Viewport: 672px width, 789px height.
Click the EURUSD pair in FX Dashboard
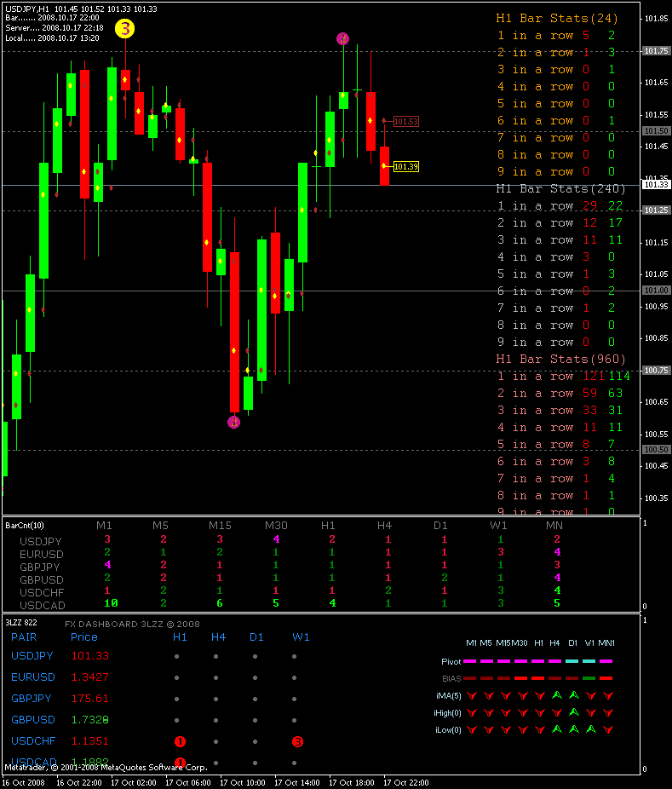(x=33, y=677)
